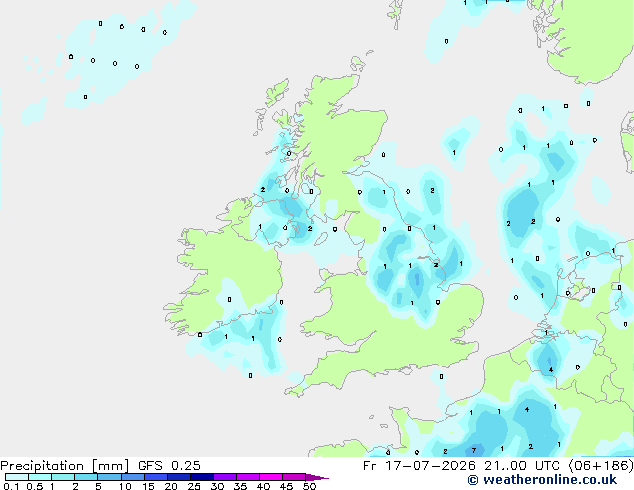Click the legend scale label '10'
The width and height of the screenshot is (634, 490).
click(125, 486)
